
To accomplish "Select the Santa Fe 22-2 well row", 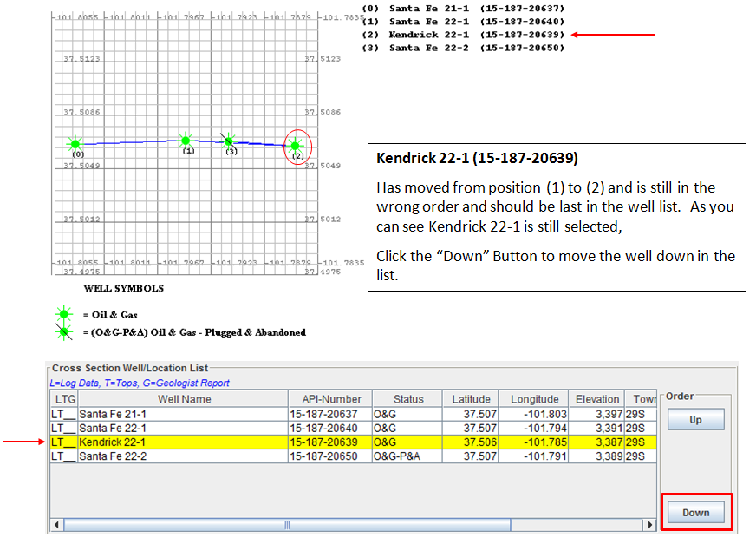I will click(353, 456).
